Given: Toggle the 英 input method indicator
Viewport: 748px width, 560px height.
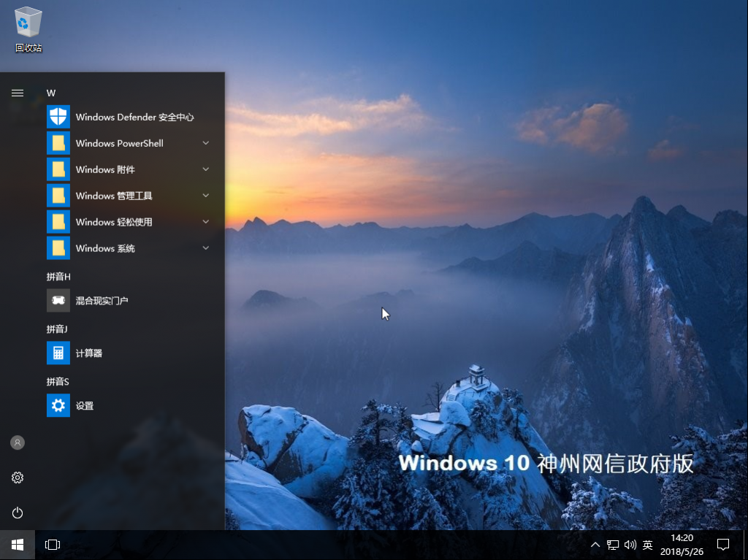Looking at the screenshot, I should pos(646,545).
